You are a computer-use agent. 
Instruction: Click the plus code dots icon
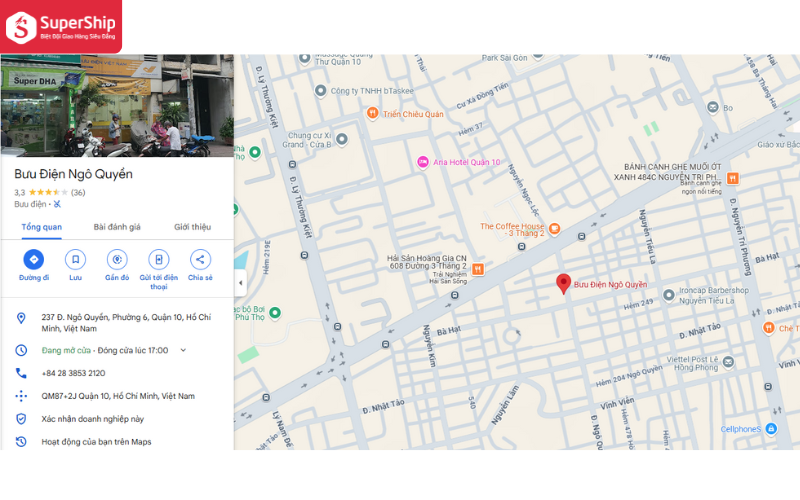pyautogui.click(x=21, y=396)
